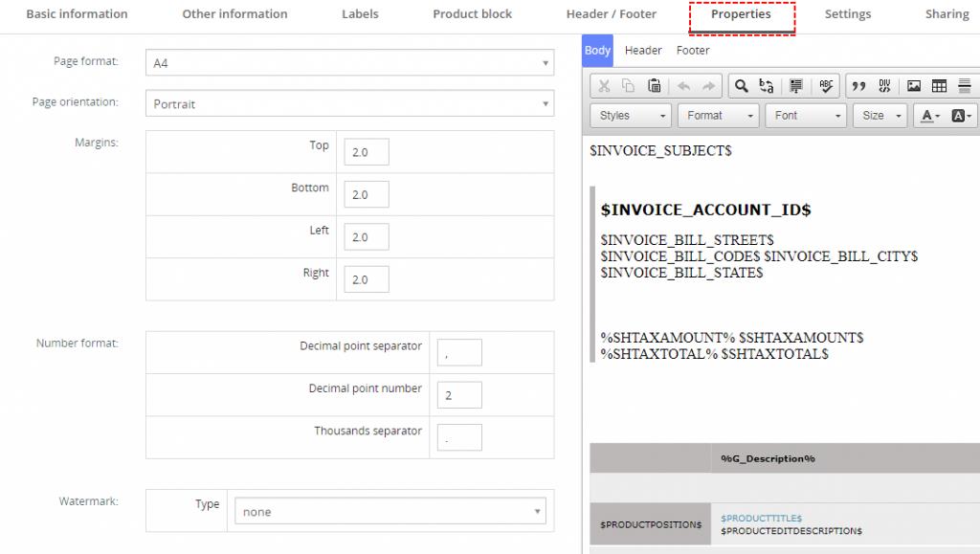Click the Replace icon in editor toolbar
This screenshot has width=980, height=554.
pos(767,86)
